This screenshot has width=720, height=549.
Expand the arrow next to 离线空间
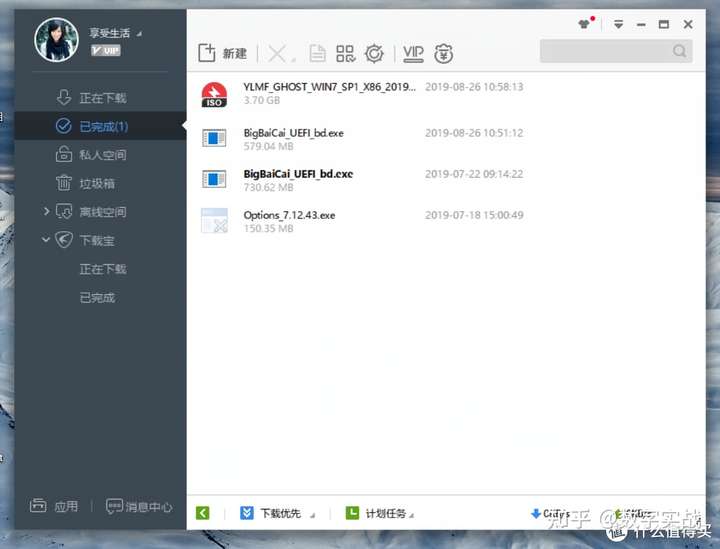[46, 211]
